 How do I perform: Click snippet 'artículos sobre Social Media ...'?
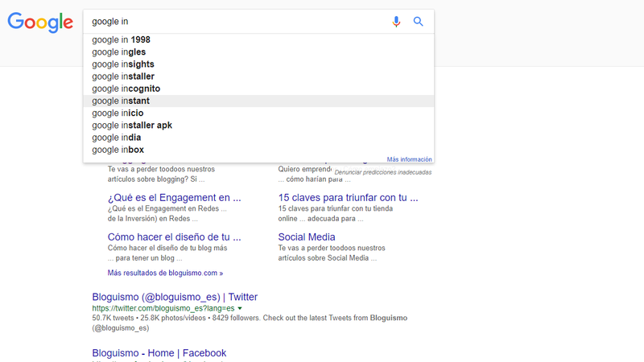click(x=327, y=258)
